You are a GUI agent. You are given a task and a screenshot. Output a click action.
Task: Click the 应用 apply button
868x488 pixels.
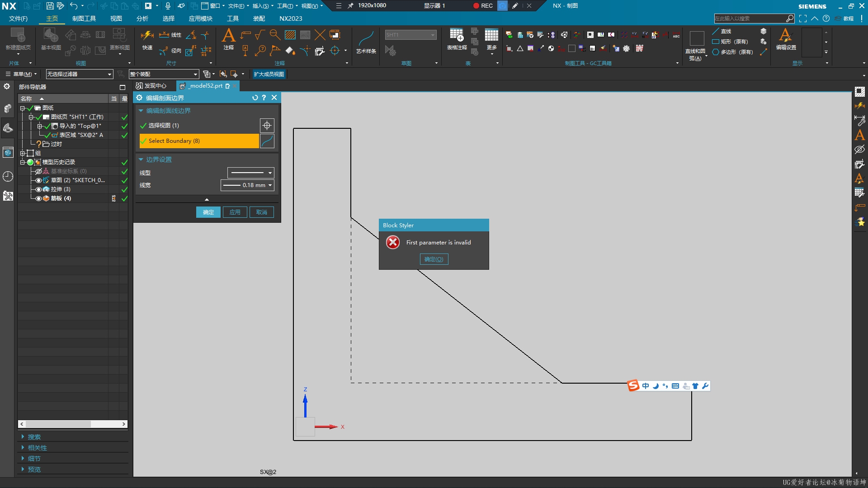[x=235, y=212]
